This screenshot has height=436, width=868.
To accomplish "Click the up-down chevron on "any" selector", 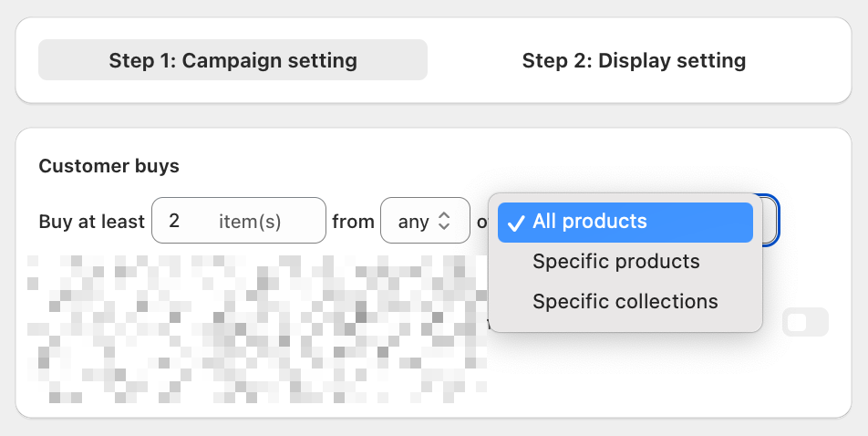I will click(x=444, y=221).
